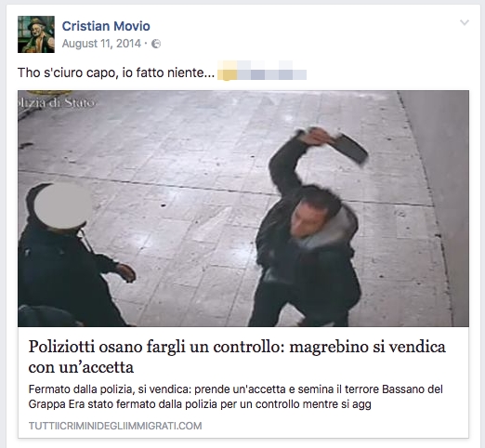The image size is (485, 448).
Task: Open Cristian Movio's profile name link
Action: pos(106,26)
